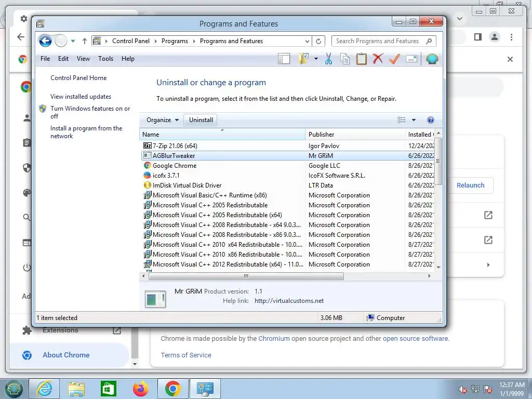Click the Control Panel taskbar icon
The image size is (532, 399).
pos(205,389)
